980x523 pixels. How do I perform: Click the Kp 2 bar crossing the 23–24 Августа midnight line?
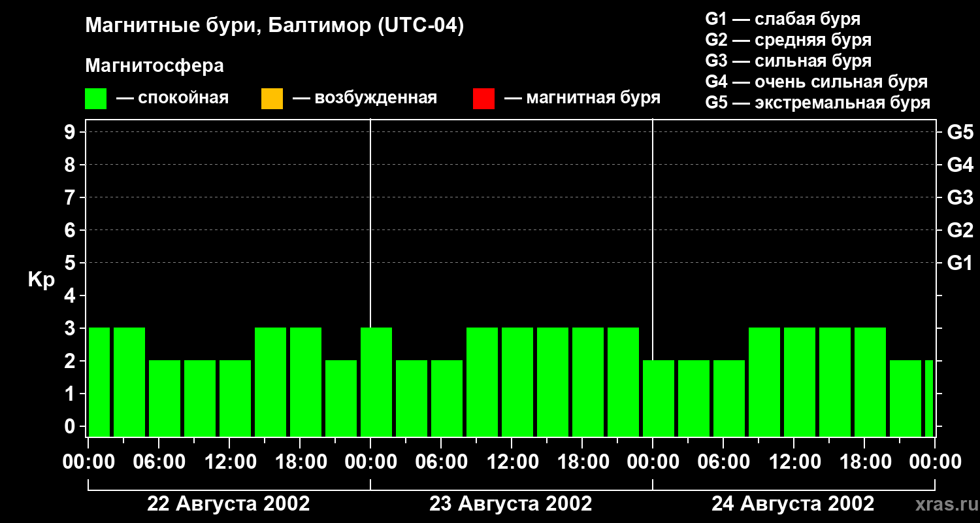tap(659, 398)
